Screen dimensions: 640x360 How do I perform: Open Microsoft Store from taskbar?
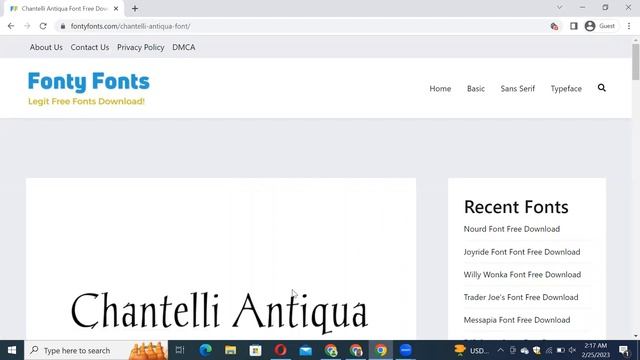pos(256,350)
